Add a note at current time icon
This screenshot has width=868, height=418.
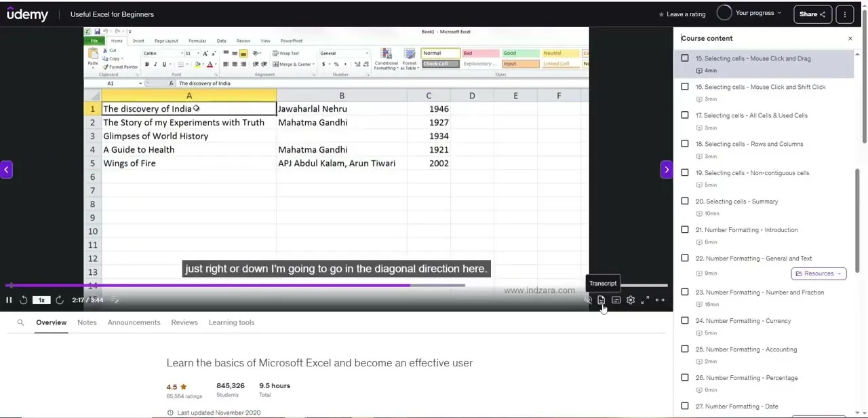click(x=115, y=300)
